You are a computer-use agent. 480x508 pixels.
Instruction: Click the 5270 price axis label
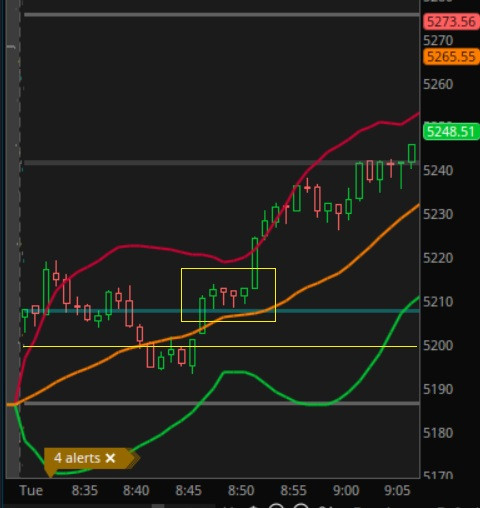coord(438,41)
